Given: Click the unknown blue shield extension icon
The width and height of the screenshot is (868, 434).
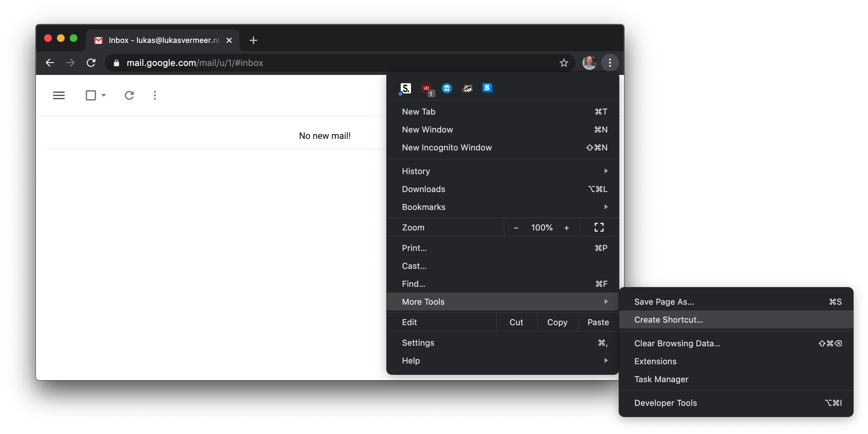Looking at the screenshot, I should click(447, 87).
